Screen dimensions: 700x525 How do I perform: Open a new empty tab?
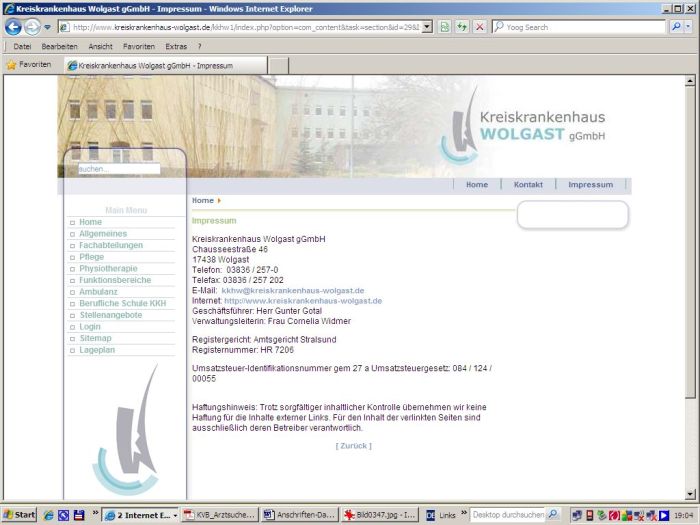[x=278, y=66]
